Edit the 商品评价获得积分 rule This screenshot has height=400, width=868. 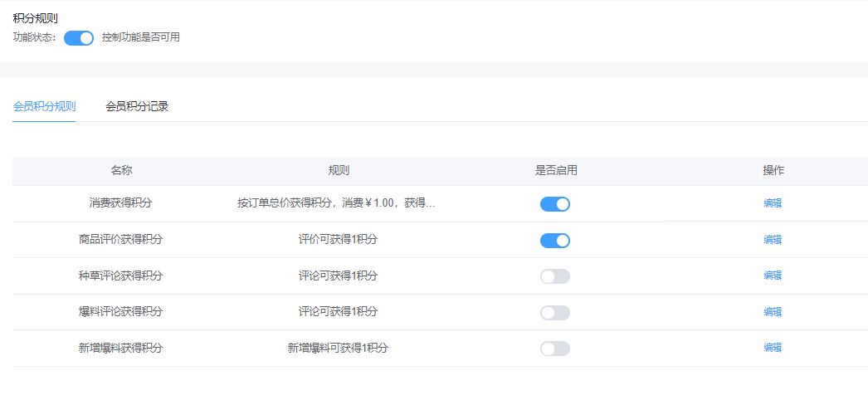click(x=773, y=240)
